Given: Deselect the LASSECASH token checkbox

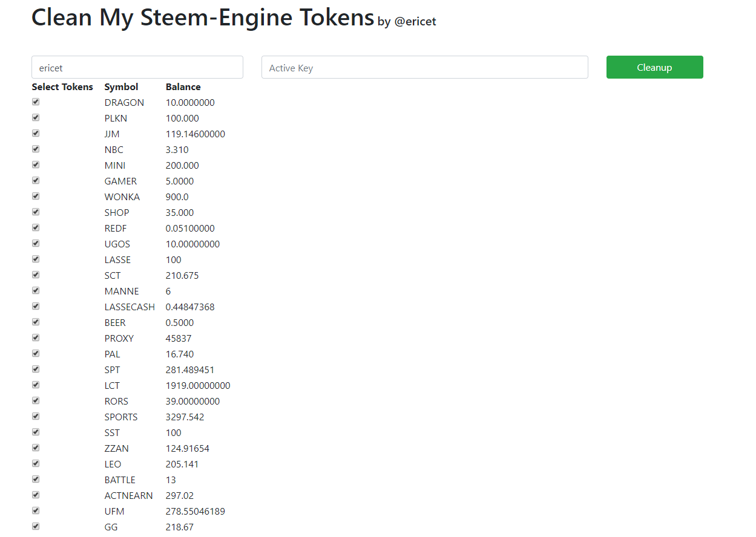Looking at the screenshot, I should coord(36,306).
